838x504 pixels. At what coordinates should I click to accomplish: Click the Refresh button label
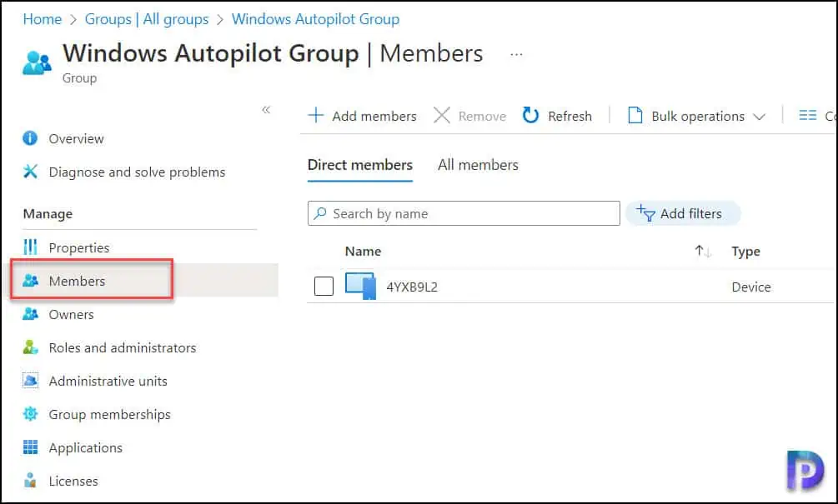(x=570, y=116)
